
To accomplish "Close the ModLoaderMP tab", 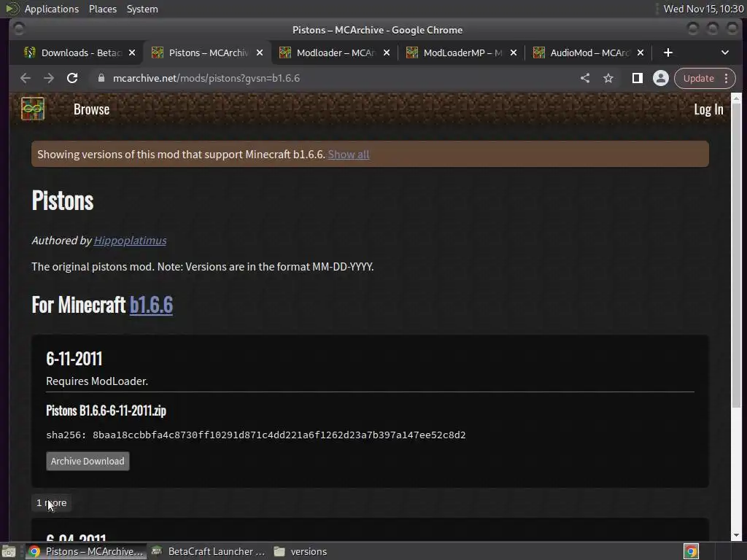I will click(513, 52).
